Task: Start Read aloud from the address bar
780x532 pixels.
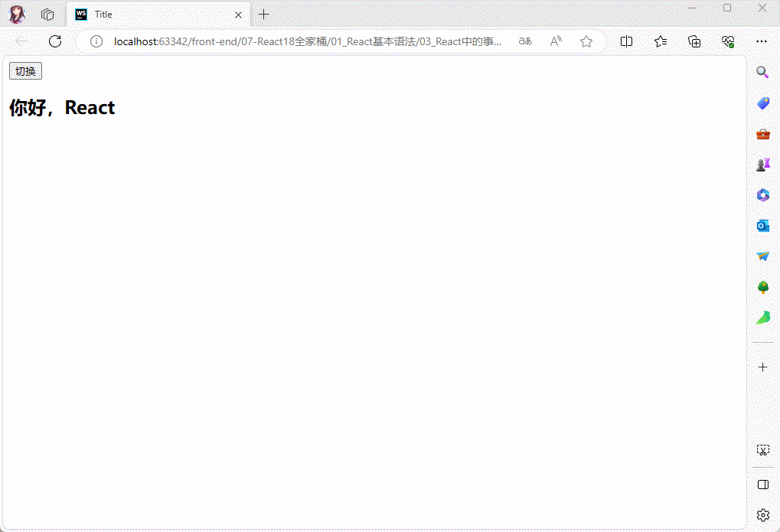Action: pyautogui.click(x=556, y=41)
